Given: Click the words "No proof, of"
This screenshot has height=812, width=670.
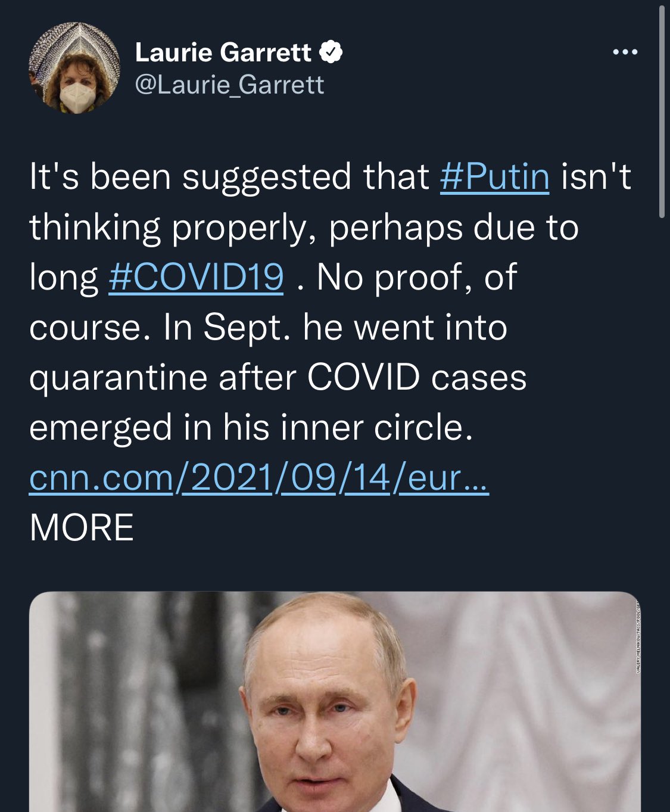Looking at the screenshot, I should [416, 277].
